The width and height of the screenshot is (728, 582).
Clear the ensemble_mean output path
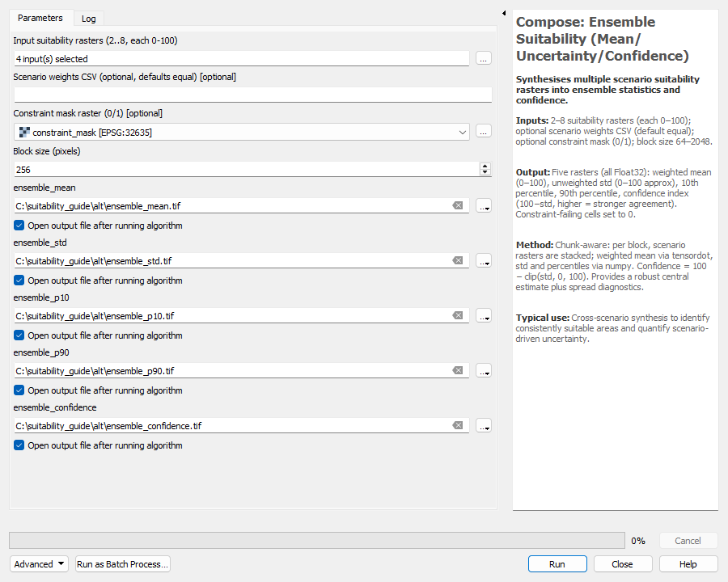tap(458, 205)
